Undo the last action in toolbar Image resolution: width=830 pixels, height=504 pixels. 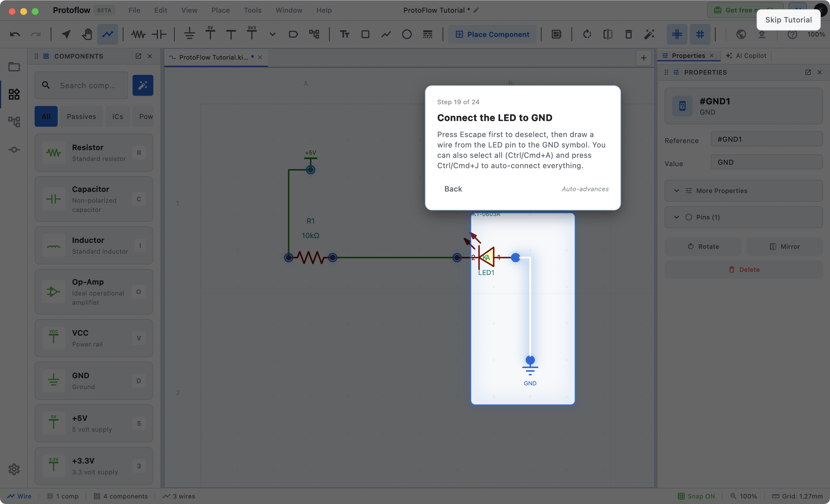(15, 34)
